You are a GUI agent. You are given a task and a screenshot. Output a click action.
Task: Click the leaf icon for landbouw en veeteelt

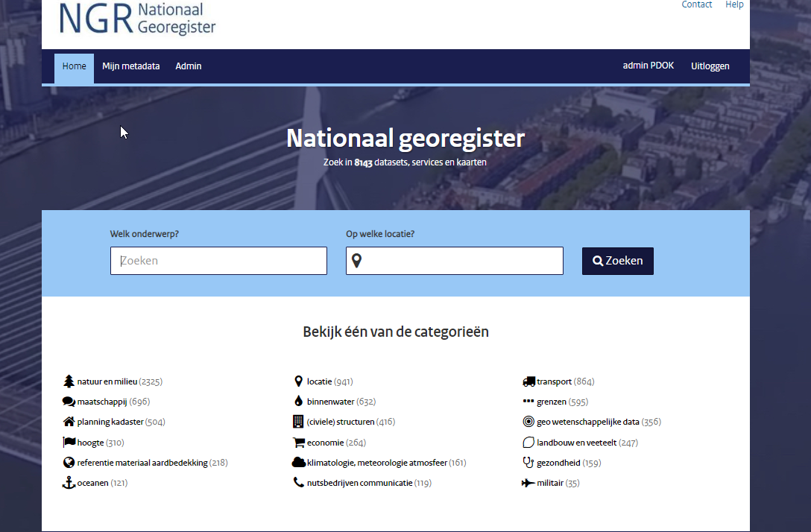tap(528, 443)
